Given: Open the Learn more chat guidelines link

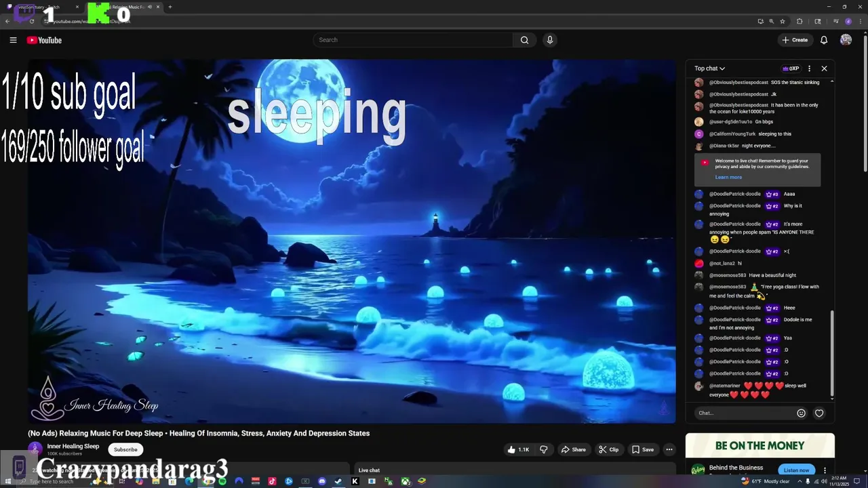Looking at the screenshot, I should [x=728, y=178].
